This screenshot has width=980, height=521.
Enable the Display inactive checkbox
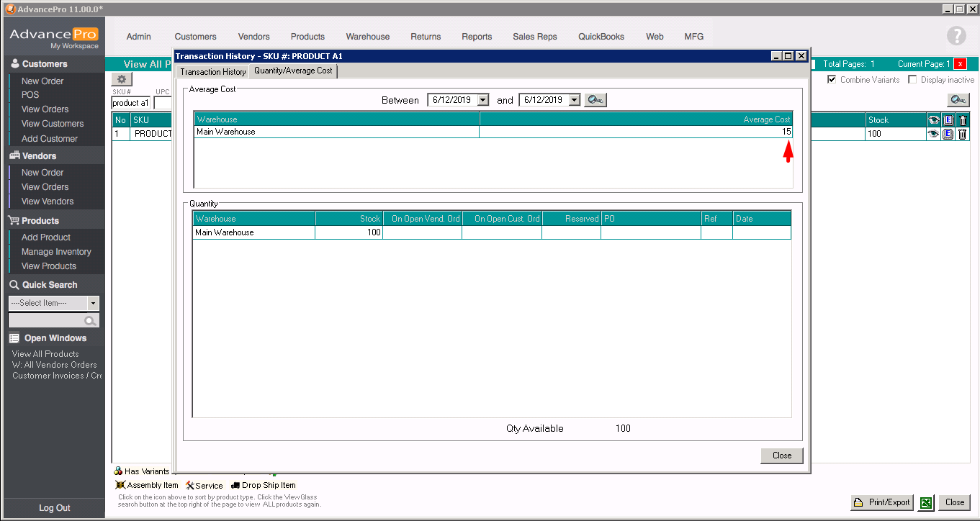912,80
